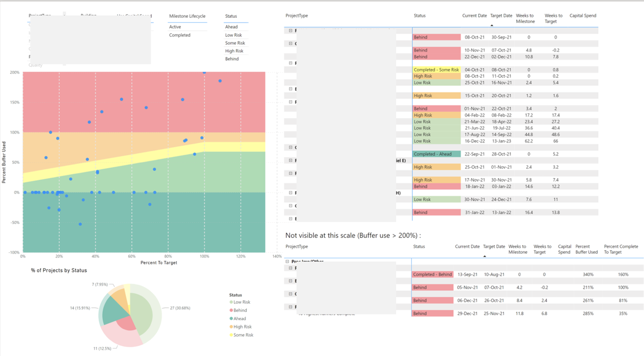Click the High Risk legend entry of the pie chart
The image size is (644, 356).
coord(240,327)
